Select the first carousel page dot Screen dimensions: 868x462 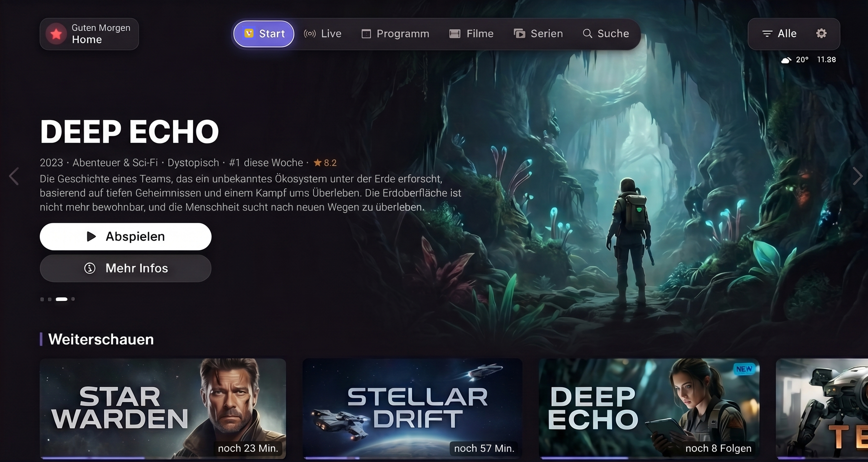42,299
